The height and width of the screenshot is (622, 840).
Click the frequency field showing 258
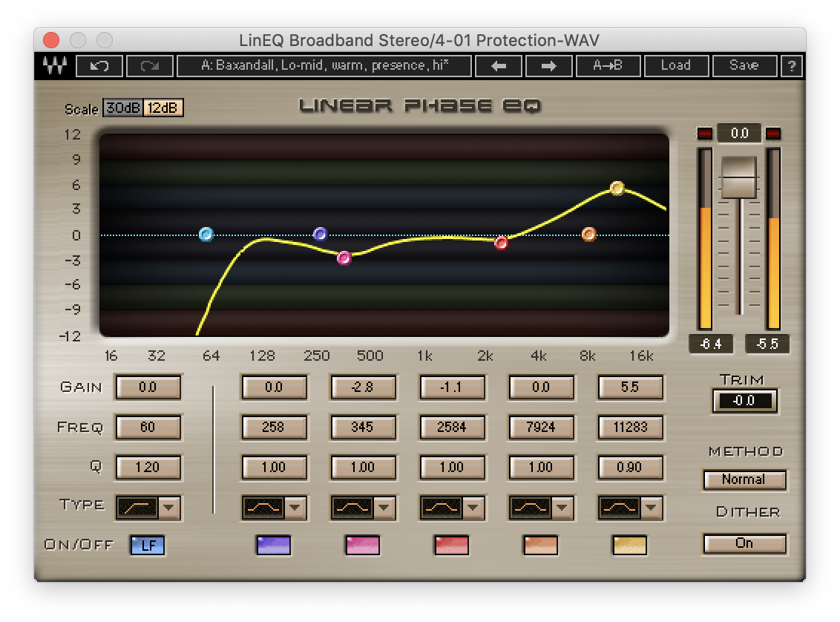(274, 427)
